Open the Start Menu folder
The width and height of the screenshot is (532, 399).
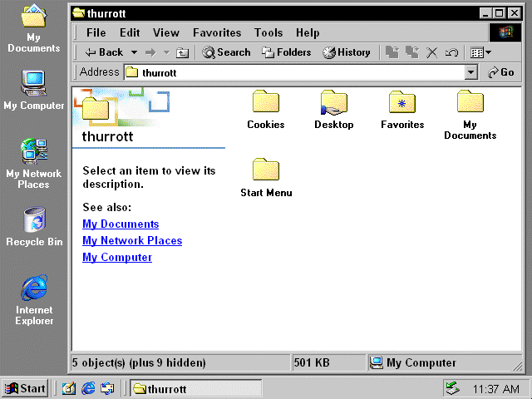tap(265, 171)
